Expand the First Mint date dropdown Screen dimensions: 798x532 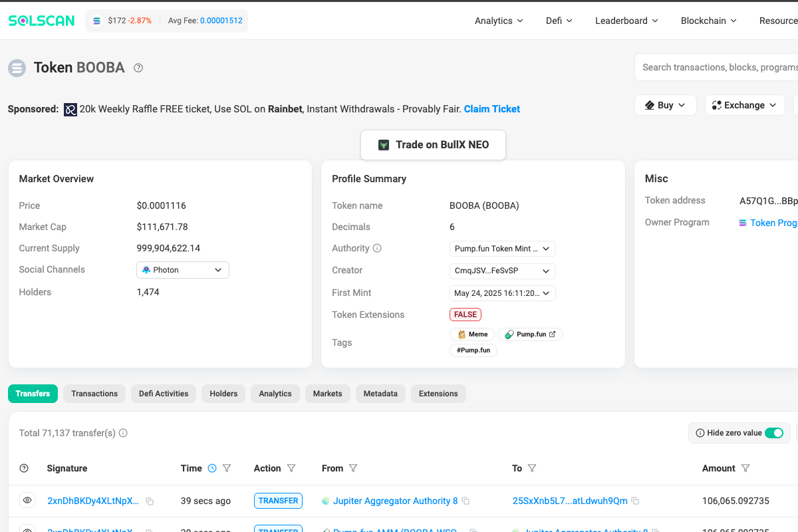(503, 293)
